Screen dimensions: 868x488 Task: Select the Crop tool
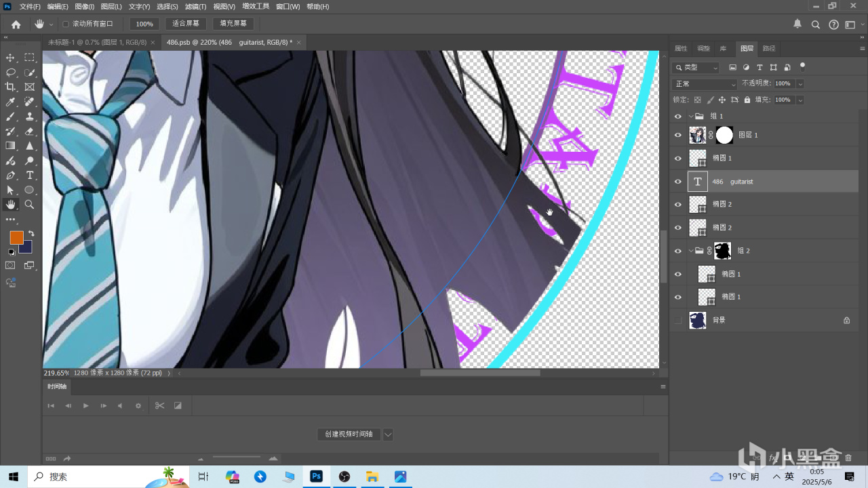(x=10, y=87)
